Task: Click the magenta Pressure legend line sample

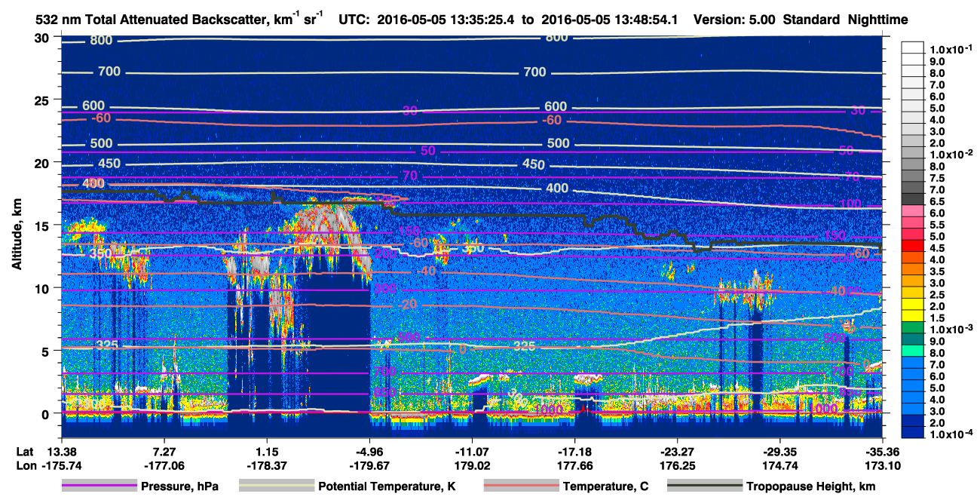Action: pos(99,486)
